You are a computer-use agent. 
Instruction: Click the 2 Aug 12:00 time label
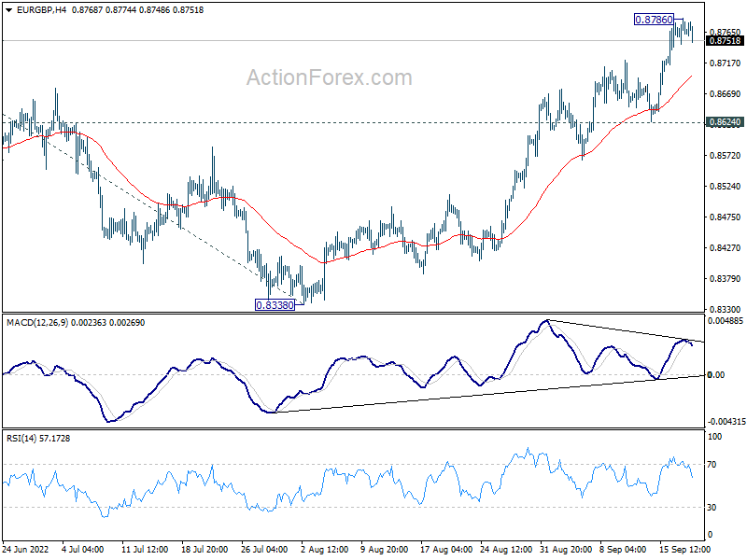pos(325,550)
